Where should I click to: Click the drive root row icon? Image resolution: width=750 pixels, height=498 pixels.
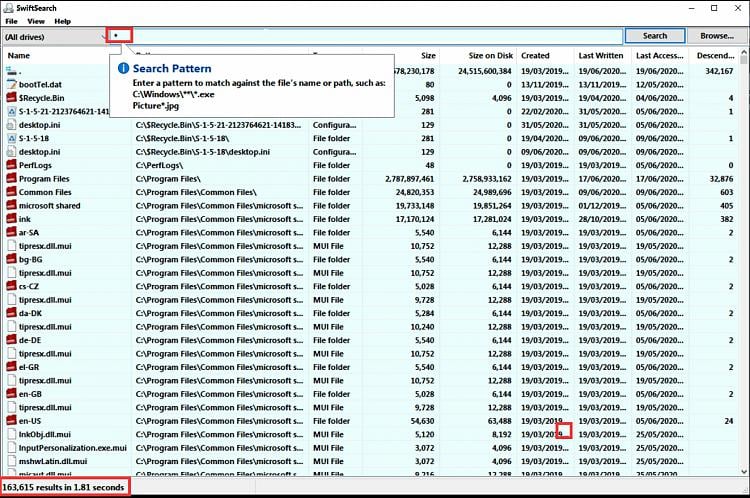tap(11, 71)
